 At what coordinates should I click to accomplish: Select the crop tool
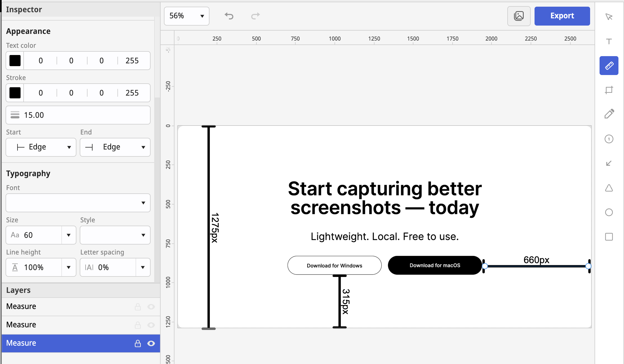click(x=609, y=90)
